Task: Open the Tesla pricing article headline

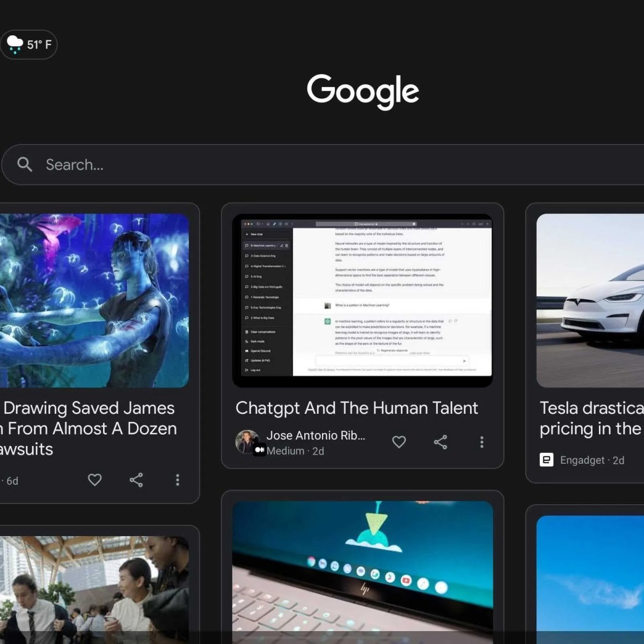Action: tap(591, 418)
